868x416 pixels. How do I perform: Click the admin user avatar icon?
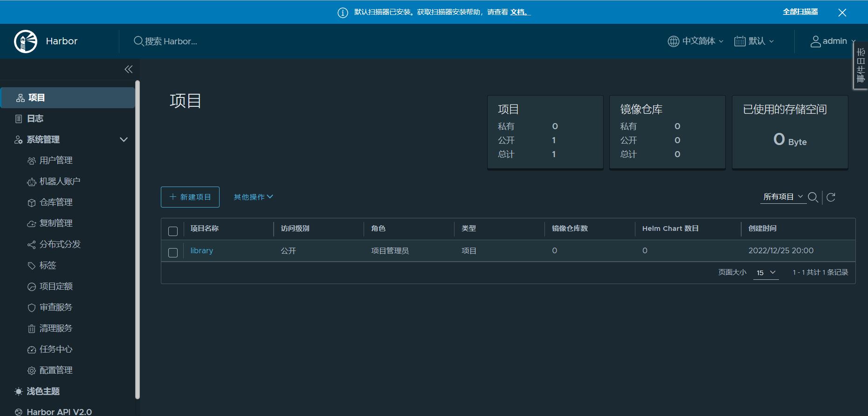pyautogui.click(x=815, y=41)
